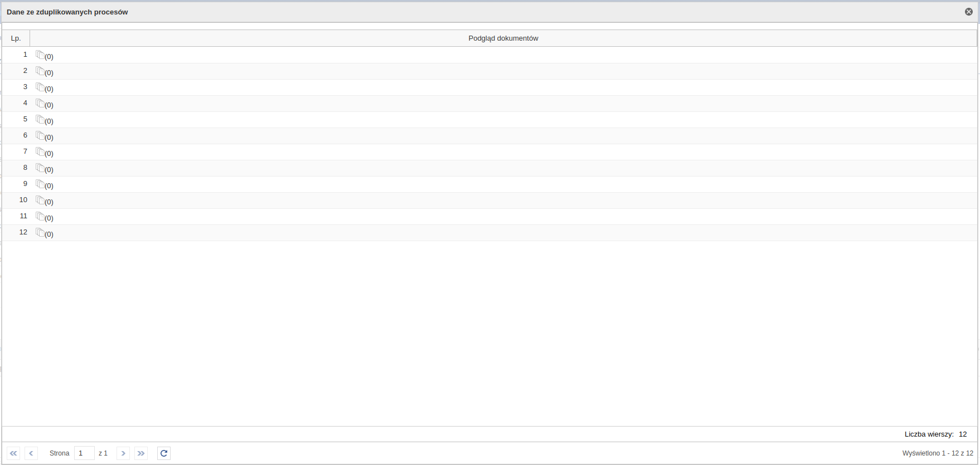Open documents preview icon in row 2

(x=40, y=71)
